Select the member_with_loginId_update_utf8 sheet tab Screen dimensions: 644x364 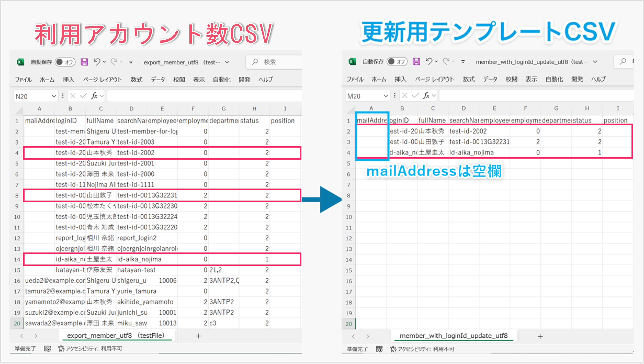453,336
